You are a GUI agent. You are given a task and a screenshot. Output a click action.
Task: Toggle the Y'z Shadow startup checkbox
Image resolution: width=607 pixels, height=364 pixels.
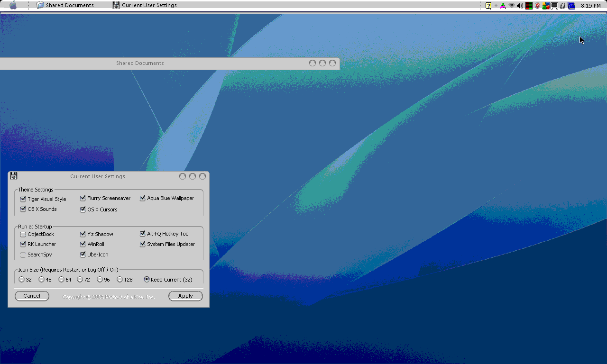83,234
